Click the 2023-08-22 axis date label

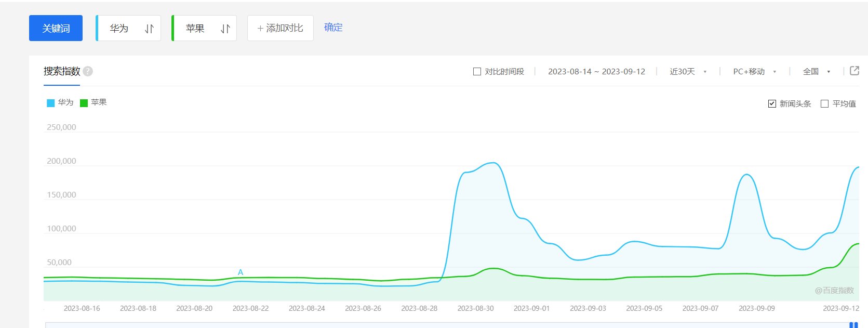(251, 308)
